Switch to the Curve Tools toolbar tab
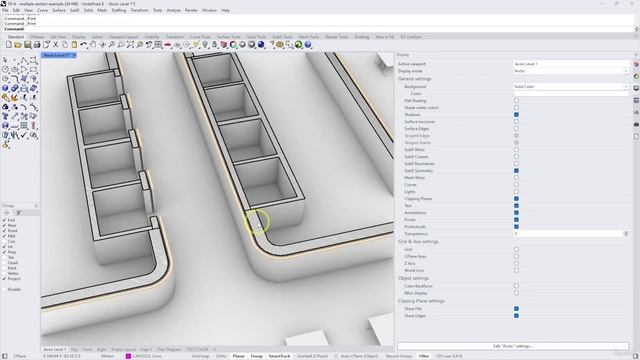 click(200, 37)
